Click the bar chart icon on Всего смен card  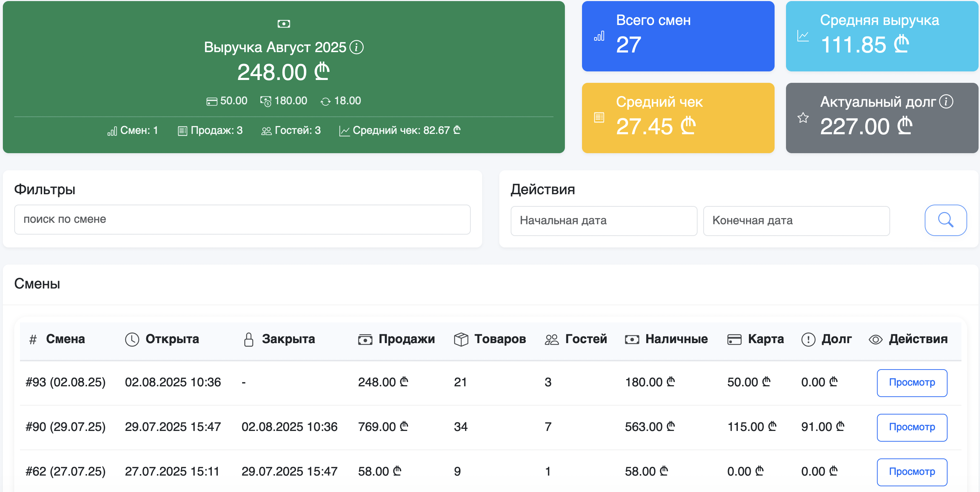[599, 37]
